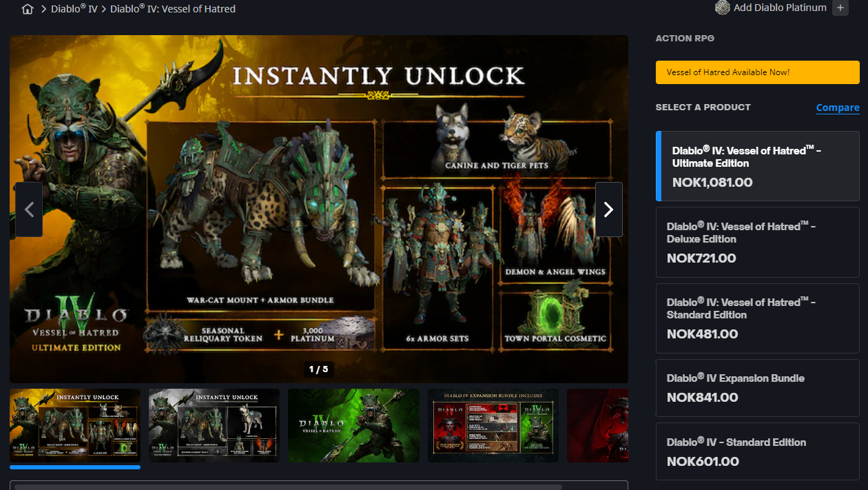Click the SELECT A PRODUCT heading

pos(703,108)
